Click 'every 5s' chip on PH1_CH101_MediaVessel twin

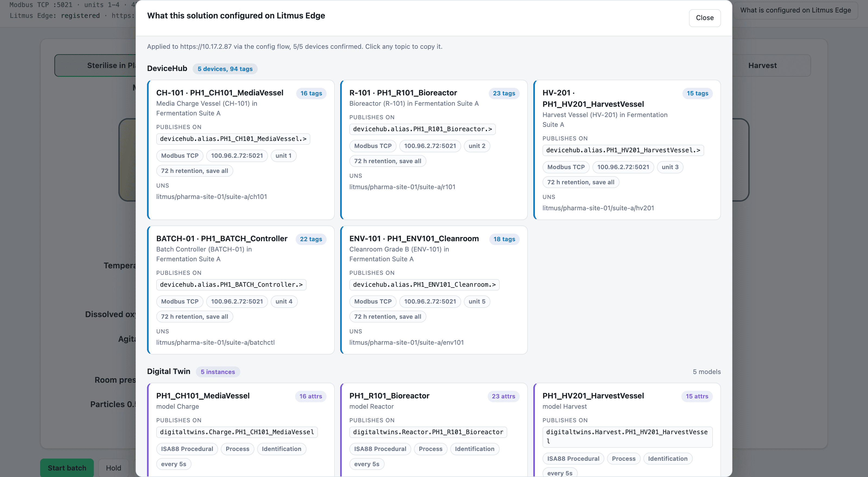[x=174, y=464]
